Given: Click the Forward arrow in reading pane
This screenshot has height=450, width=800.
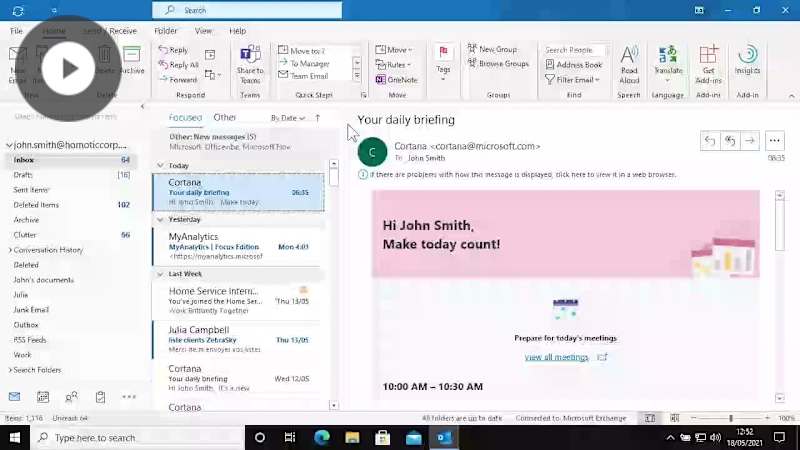Looking at the screenshot, I should coord(749,140).
